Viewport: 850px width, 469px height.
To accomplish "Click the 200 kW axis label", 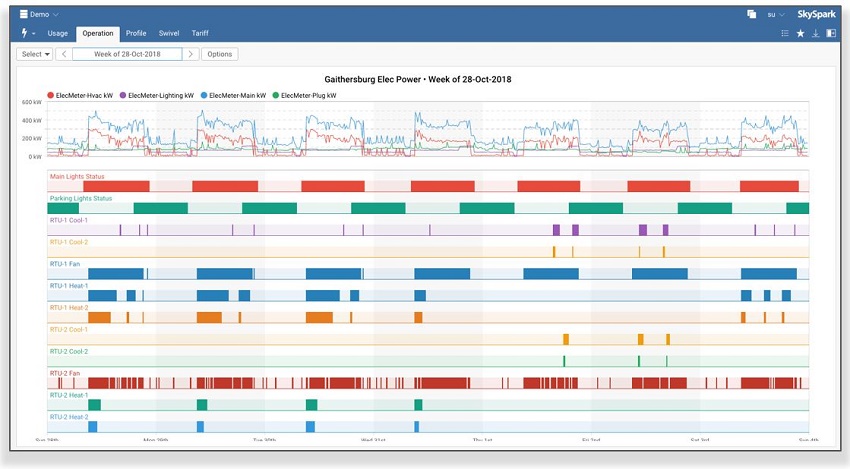I will 31,138.
